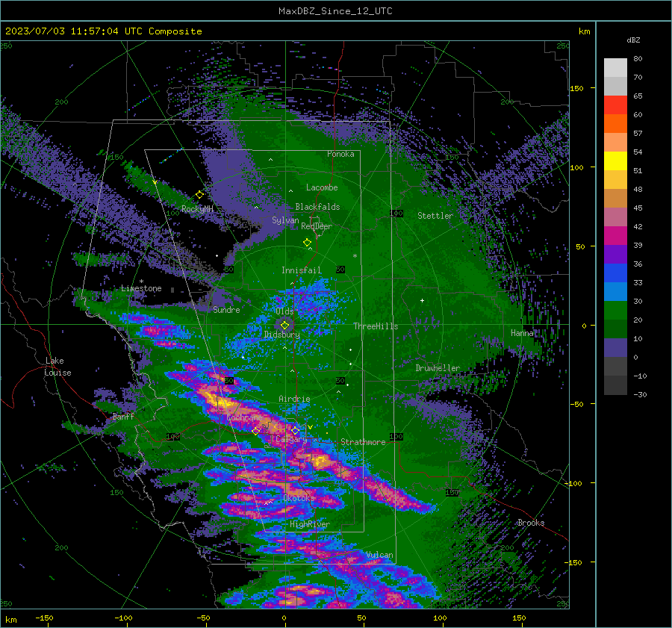Pick the top light gray 80-70 dBZ swatch

click(615, 68)
